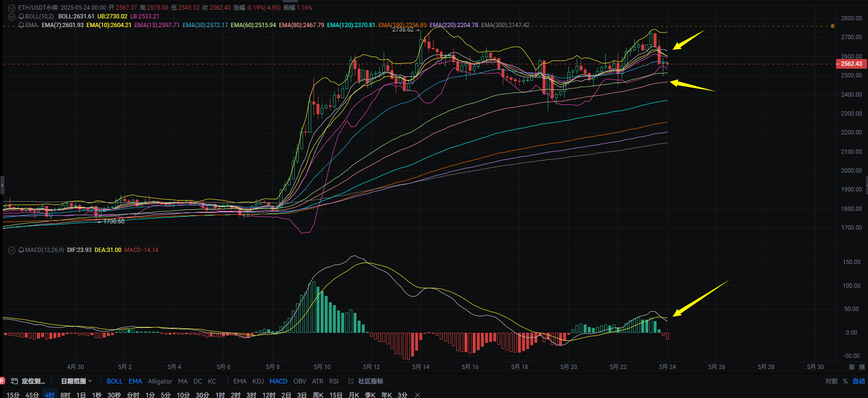
Task: Click the EMA(60):2515.94 legend value
Action: click(x=254, y=25)
